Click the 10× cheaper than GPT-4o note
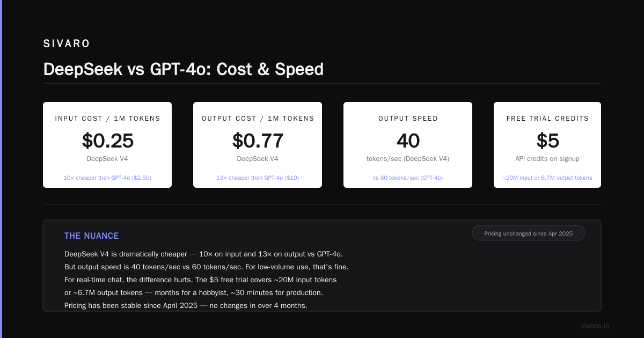Image resolution: width=644 pixels, height=338 pixels. [107, 178]
